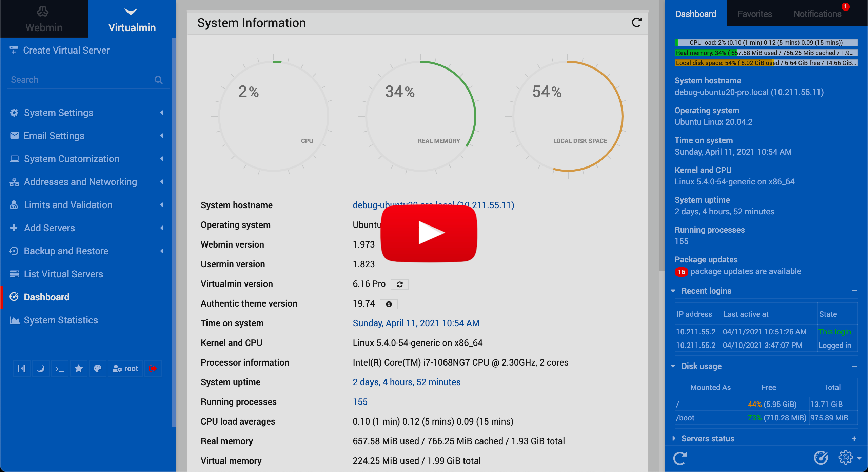Switch to right panel Dashboard tab
The height and width of the screenshot is (472, 868).
click(x=696, y=14)
